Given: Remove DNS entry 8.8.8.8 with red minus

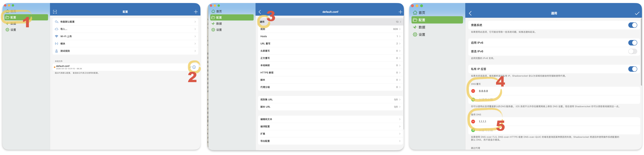Looking at the screenshot, I should pyautogui.click(x=473, y=91).
